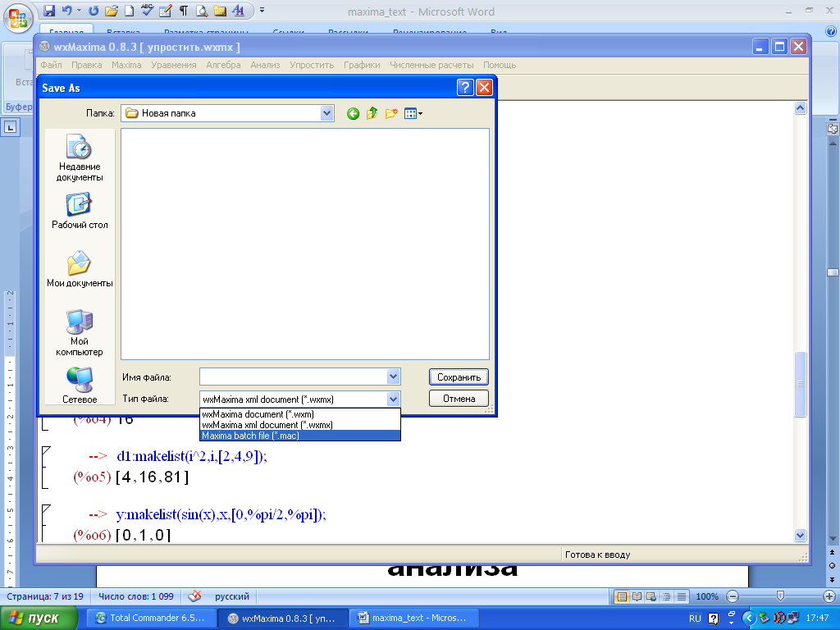This screenshot has height=630, width=840.
Task: Click Draw table icon in Word toolbar
Action: [165, 10]
